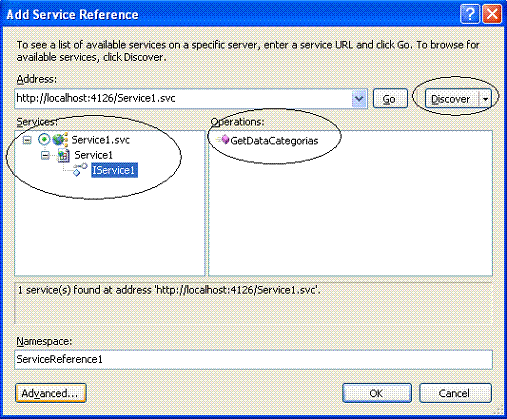Select the IService1 tree item
The image size is (507, 419).
(x=114, y=170)
